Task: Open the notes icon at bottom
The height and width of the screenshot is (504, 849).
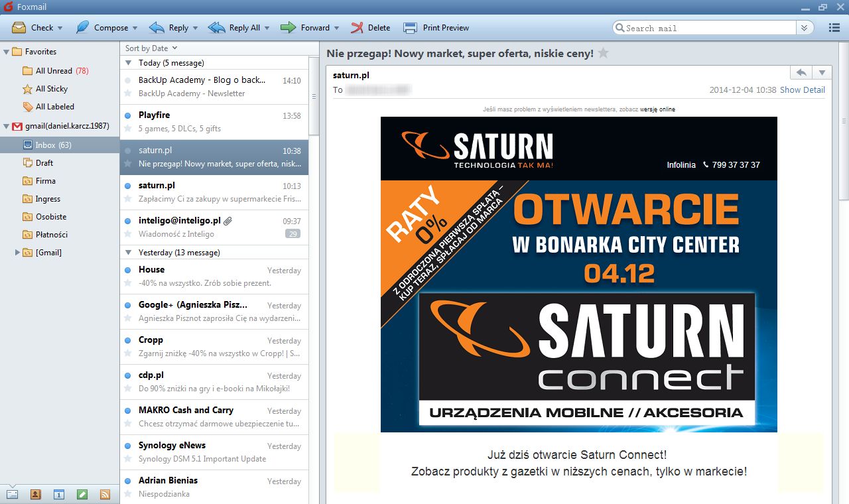Action: pyautogui.click(x=82, y=494)
